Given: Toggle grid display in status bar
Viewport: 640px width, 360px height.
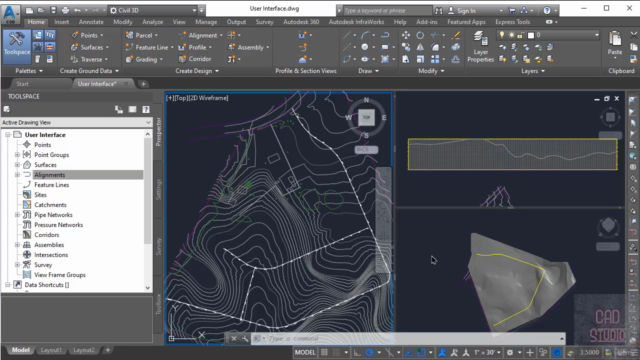Looking at the screenshot, I should click(x=324, y=352).
